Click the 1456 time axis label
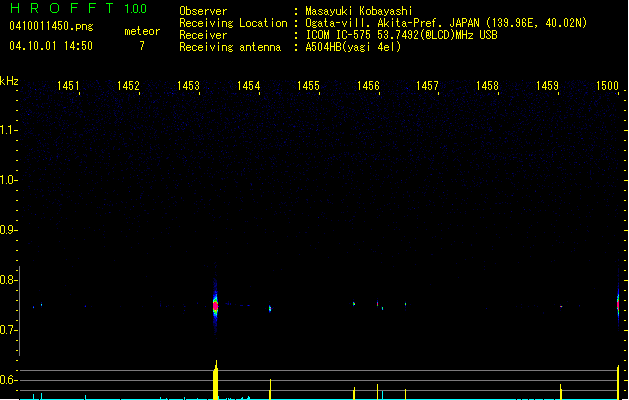Image resolution: width=629 pixels, height=400 pixels. coord(368,86)
